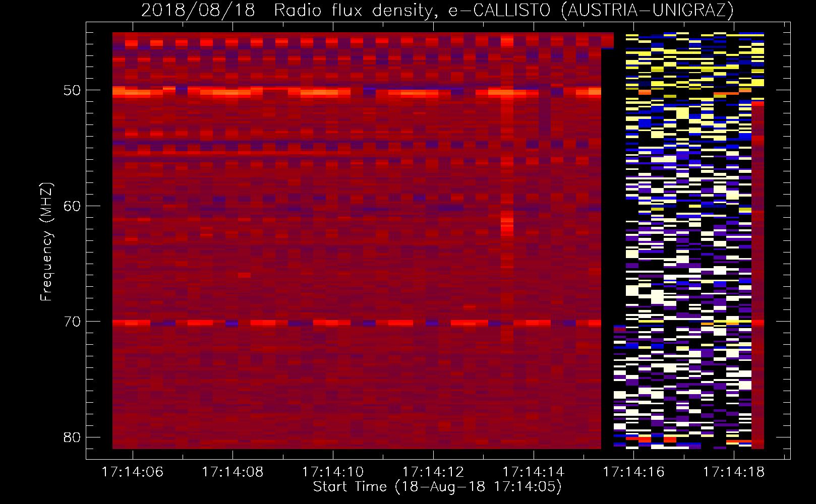816x504 pixels.
Task: Click the bright 70 MHz emission line in spectrogram
Action: point(357,323)
